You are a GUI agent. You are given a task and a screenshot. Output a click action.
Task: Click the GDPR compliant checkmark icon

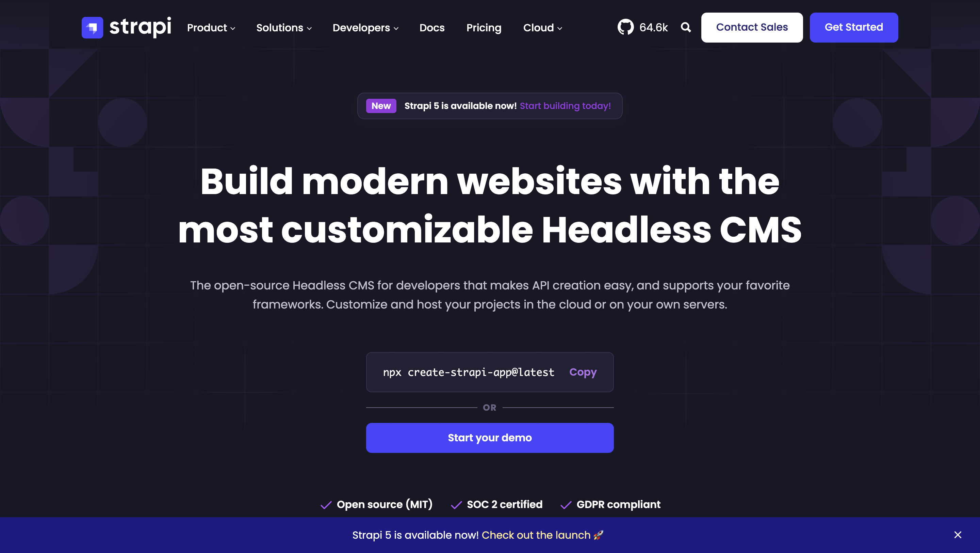coord(566,505)
